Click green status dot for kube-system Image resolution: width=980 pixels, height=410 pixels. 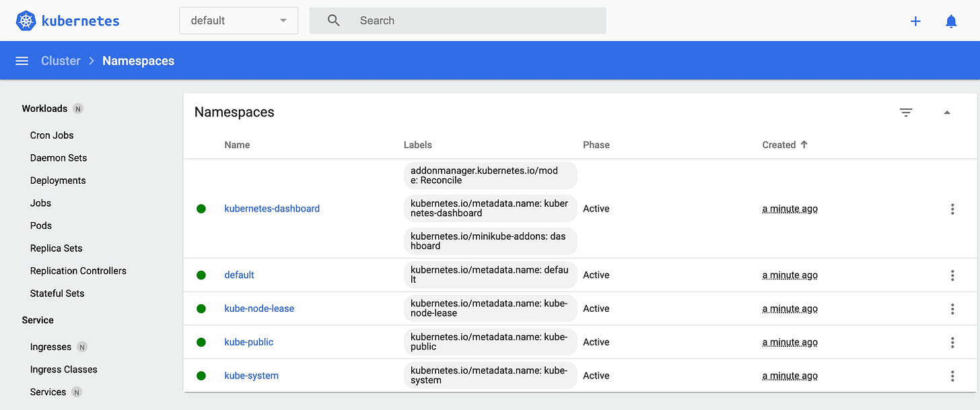pyautogui.click(x=201, y=376)
